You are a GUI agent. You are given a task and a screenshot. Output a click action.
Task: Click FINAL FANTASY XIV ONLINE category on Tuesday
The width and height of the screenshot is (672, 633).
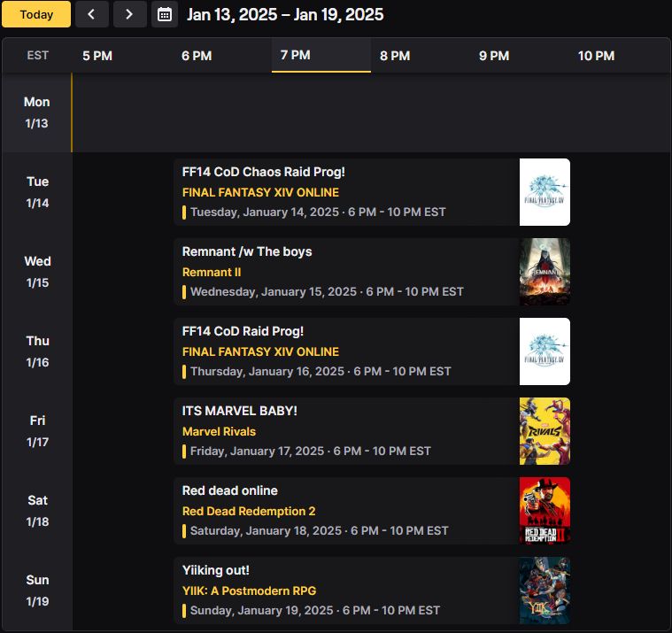coord(260,192)
